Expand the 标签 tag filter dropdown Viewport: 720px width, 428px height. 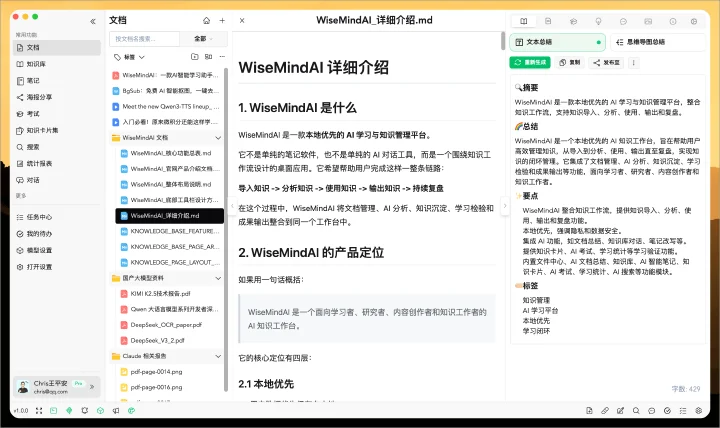pyautogui.click(x=129, y=57)
